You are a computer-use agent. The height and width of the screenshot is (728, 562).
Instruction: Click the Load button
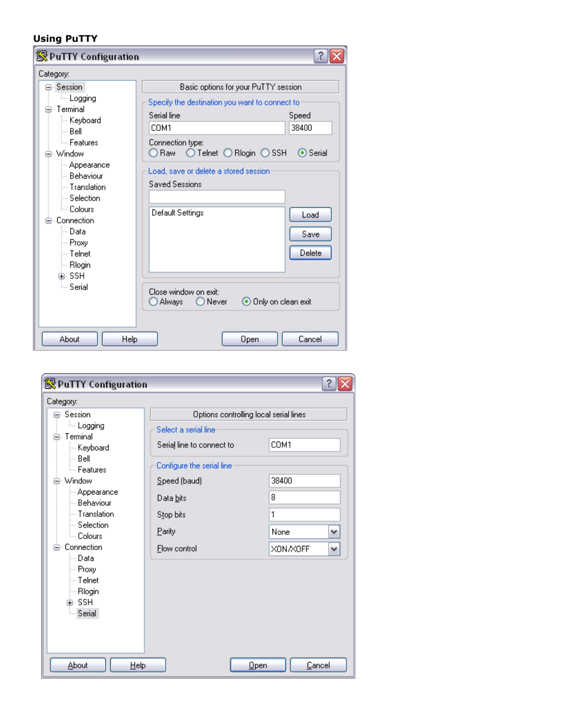[310, 215]
